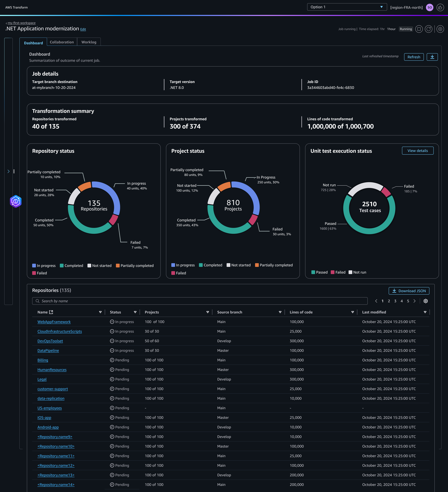This screenshot has height=492, width=448.
Task: Refresh the dashboard data
Action: [414, 57]
